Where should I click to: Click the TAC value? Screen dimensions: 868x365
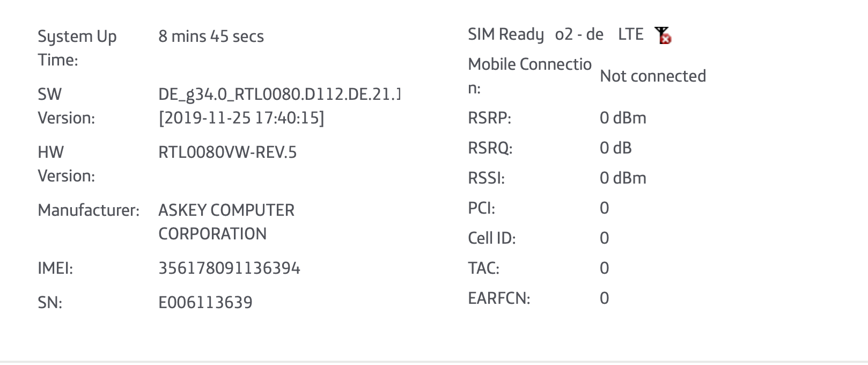pyautogui.click(x=605, y=268)
